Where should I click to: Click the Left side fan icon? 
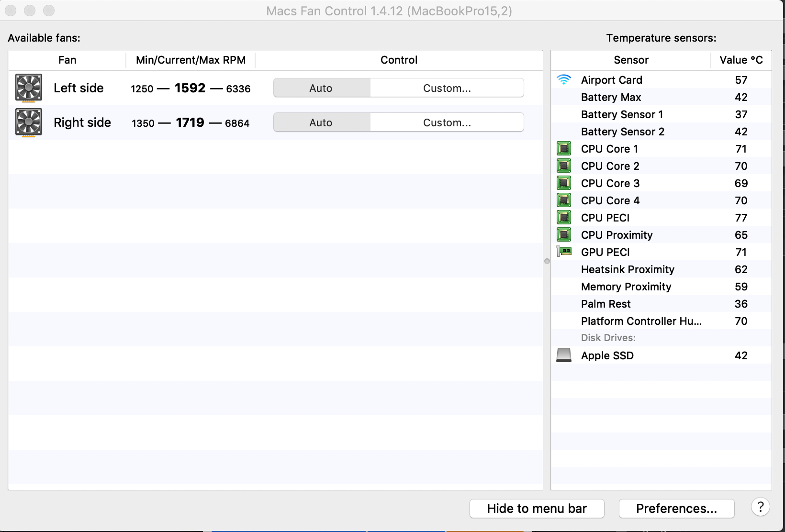pyautogui.click(x=29, y=88)
